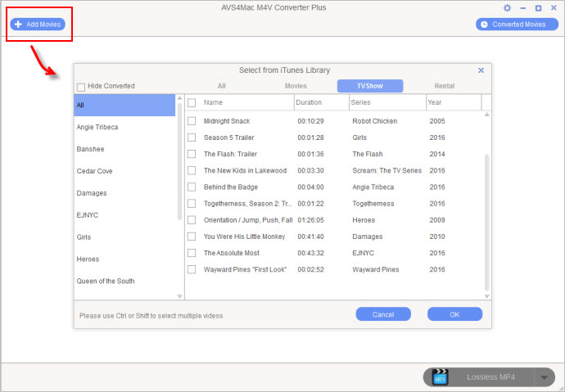Click Cancel in the library dialog

pos(383,314)
